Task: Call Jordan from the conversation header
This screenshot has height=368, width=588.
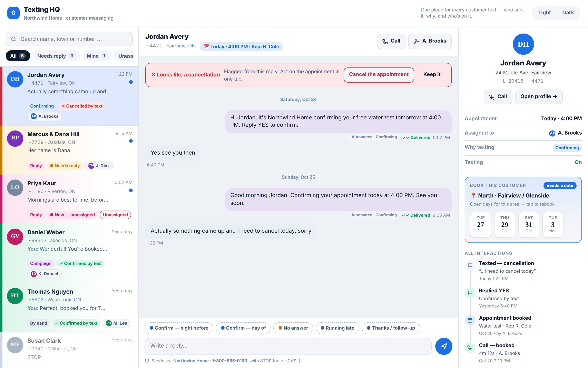Action: (x=391, y=41)
